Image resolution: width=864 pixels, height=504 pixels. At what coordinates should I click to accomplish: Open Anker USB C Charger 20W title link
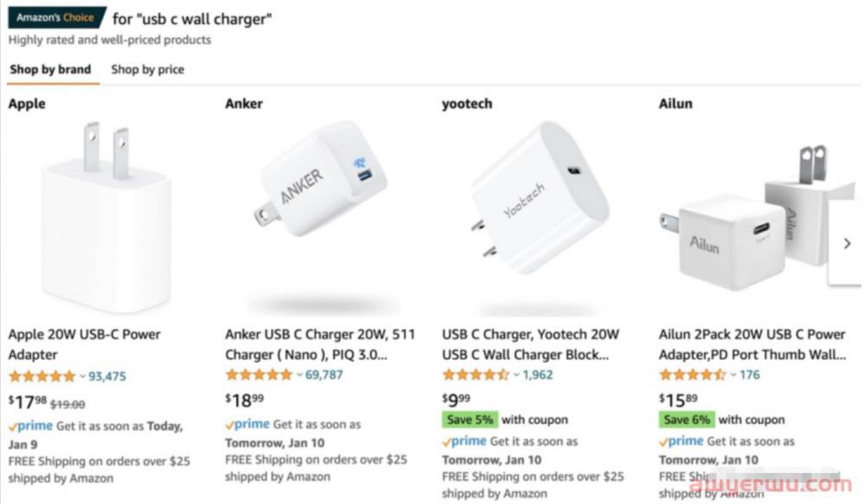click(x=320, y=344)
